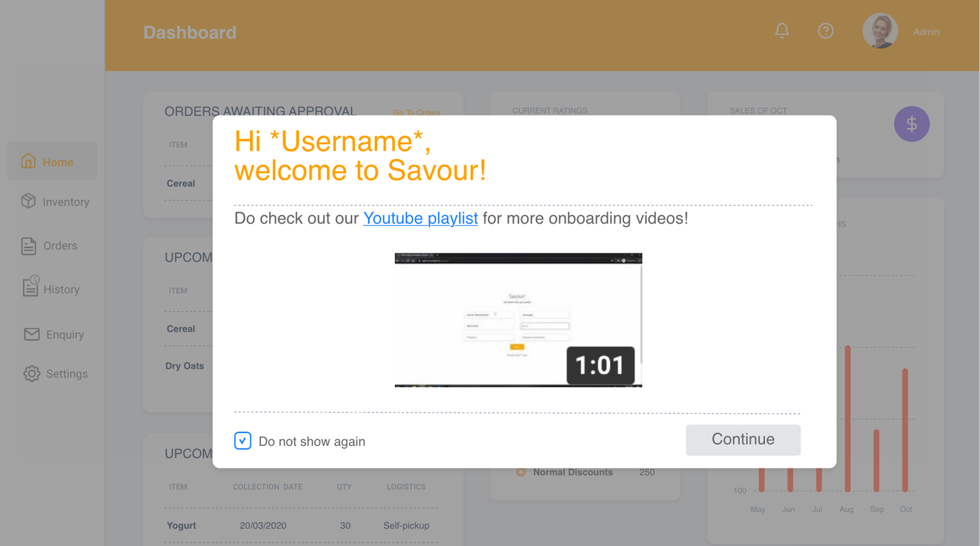Click the Normal Discounts value 250
This screenshot has width=980, height=546.
pyautogui.click(x=647, y=472)
